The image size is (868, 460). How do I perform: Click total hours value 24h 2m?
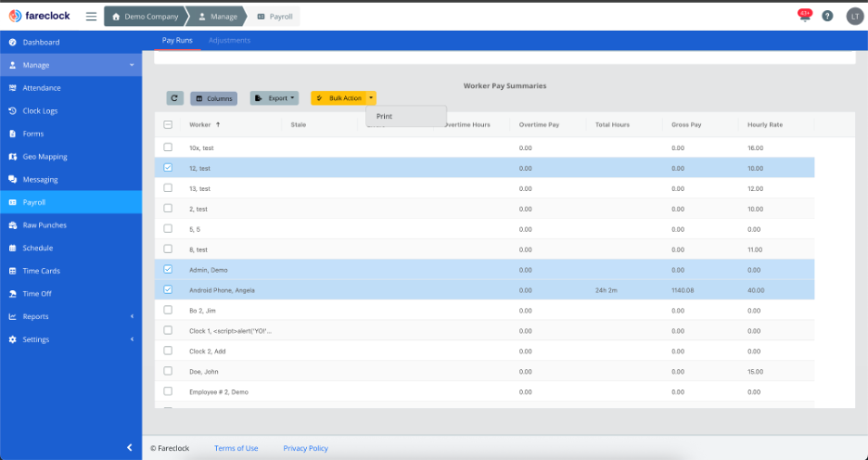tap(606, 290)
